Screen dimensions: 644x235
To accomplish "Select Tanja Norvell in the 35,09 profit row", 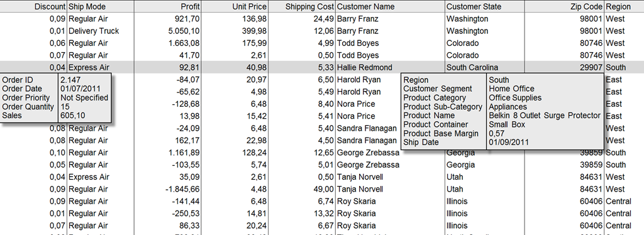I will tap(360, 177).
